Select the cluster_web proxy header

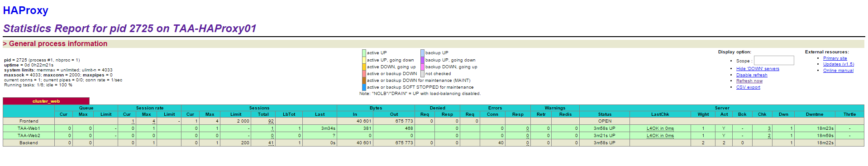point(46,101)
